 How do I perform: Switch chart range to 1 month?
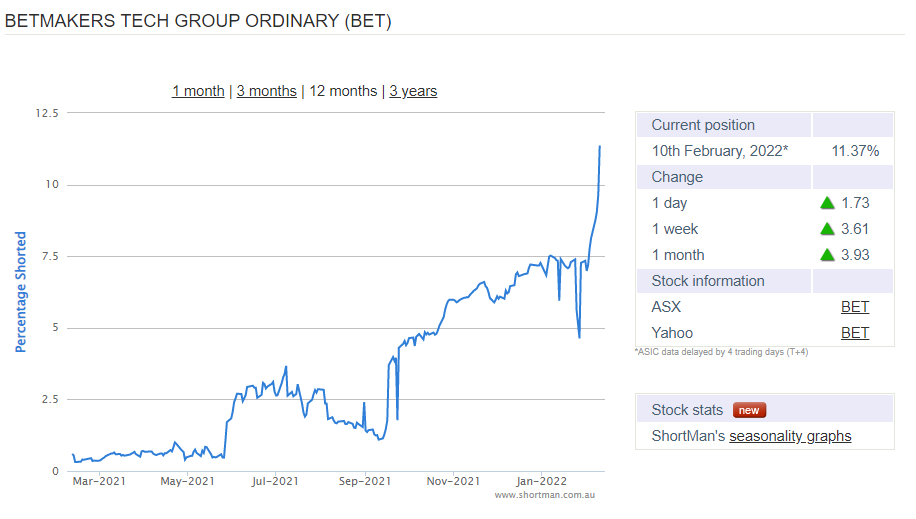pos(198,91)
